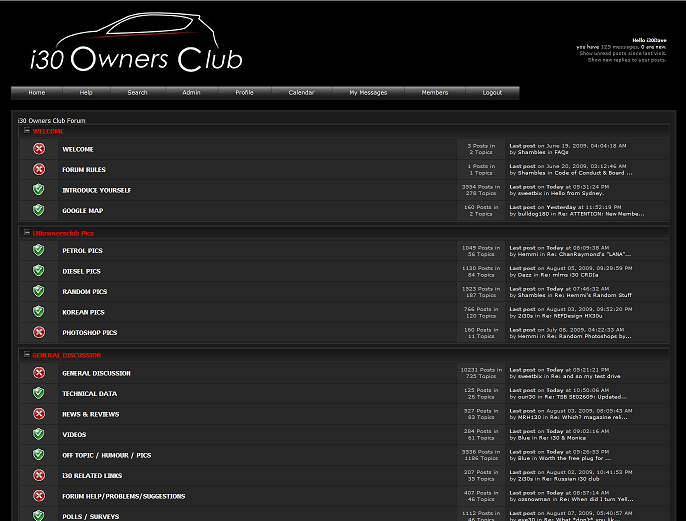Click the green shield icon beside POLLS / SURVEYS
Viewport: 686px width, 521px height.
pyautogui.click(x=38, y=515)
